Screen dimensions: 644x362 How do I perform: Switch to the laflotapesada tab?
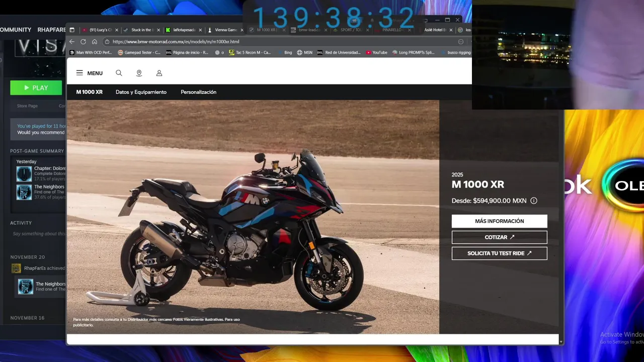[x=184, y=30]
